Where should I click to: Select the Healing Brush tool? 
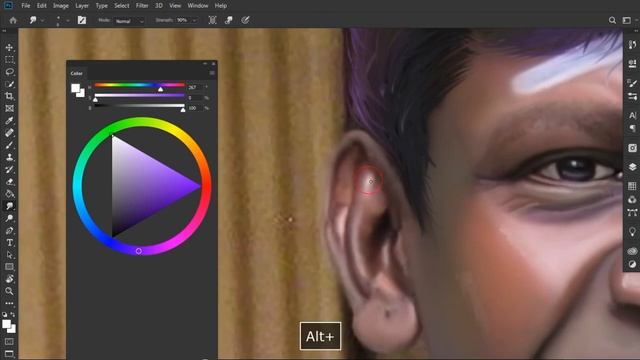click(9, 133)
